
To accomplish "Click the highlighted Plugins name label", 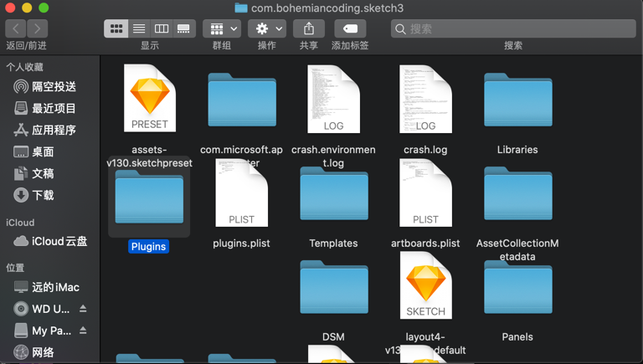I will coord(148,246).
